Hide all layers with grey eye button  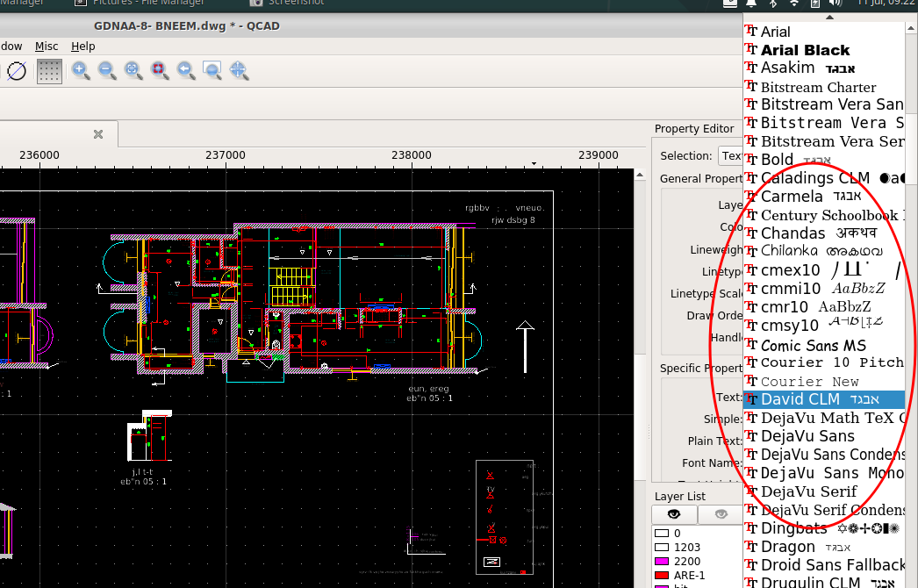click(721, 514)
